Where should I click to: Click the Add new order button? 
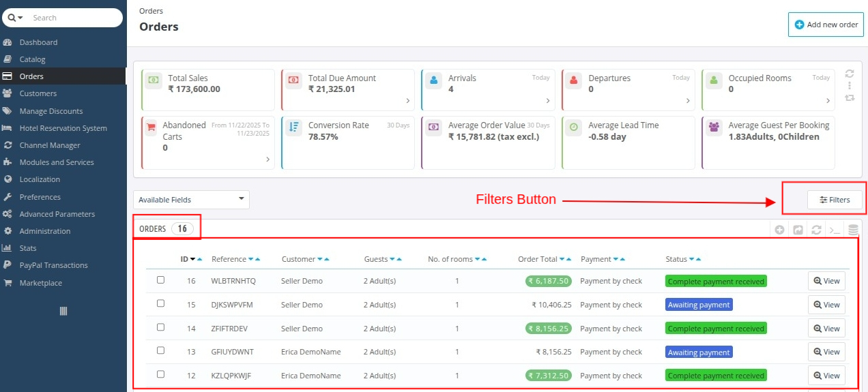[x=826, y=25]
